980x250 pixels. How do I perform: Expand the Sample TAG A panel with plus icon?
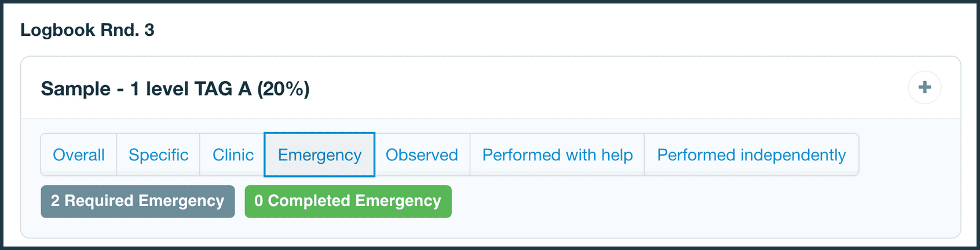click(924, 87)
